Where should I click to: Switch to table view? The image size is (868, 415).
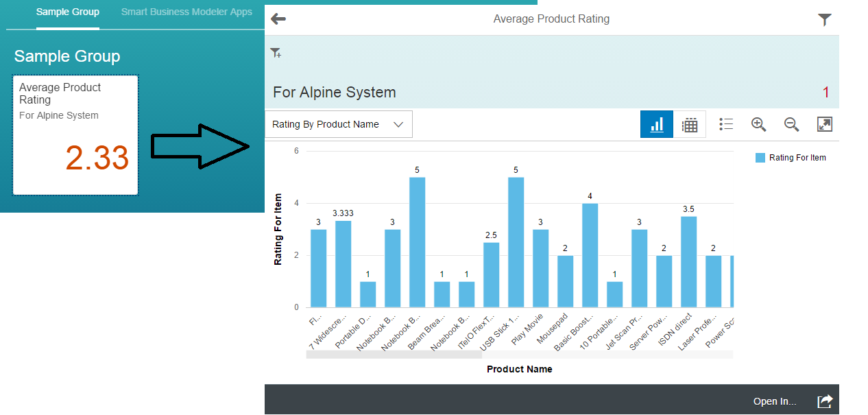[690, 124]
